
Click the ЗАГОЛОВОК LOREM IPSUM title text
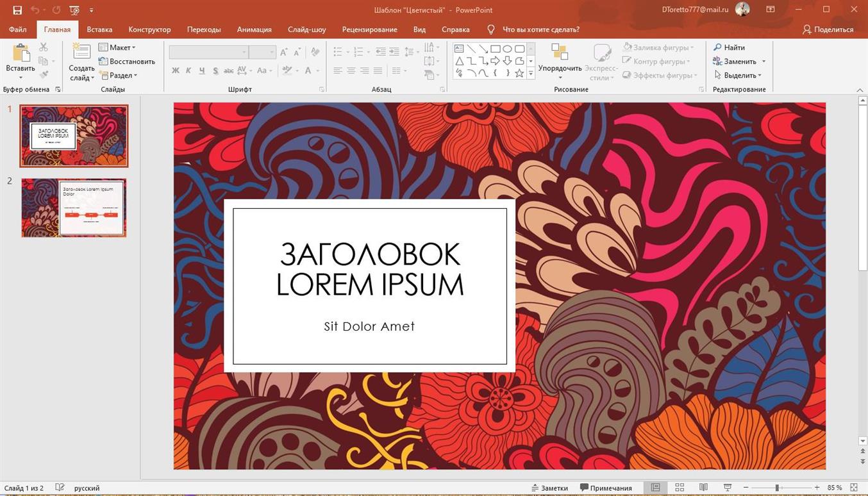[x=370, y=269]
